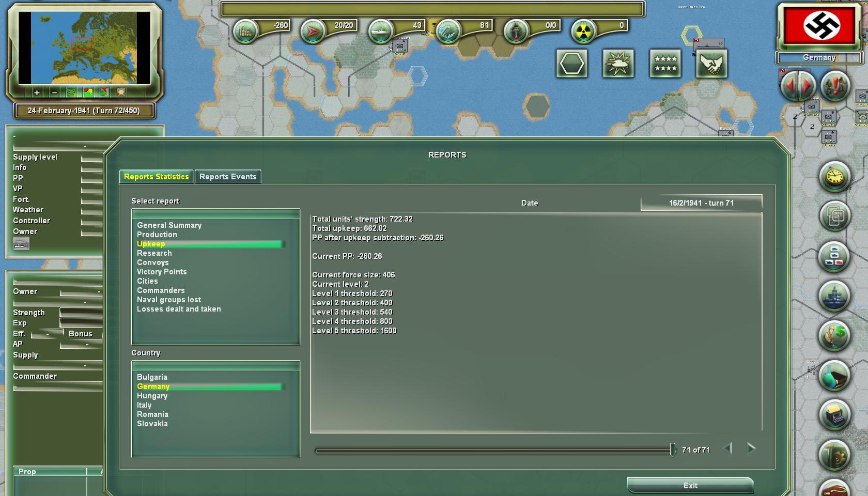Click the explosion combat results icon
The image size is (868, 496).
pyautogui.click(x=618, y=63)
